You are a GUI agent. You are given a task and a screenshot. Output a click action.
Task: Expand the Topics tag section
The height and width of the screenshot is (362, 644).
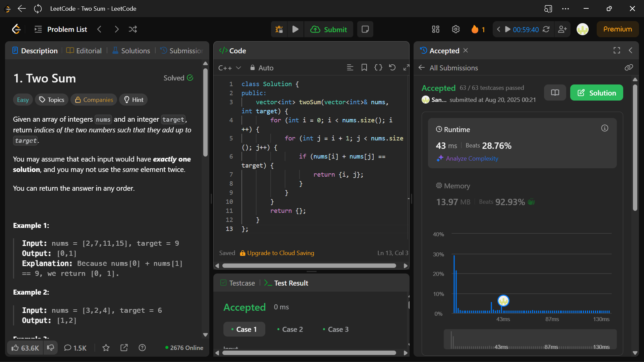click(52, 100)
